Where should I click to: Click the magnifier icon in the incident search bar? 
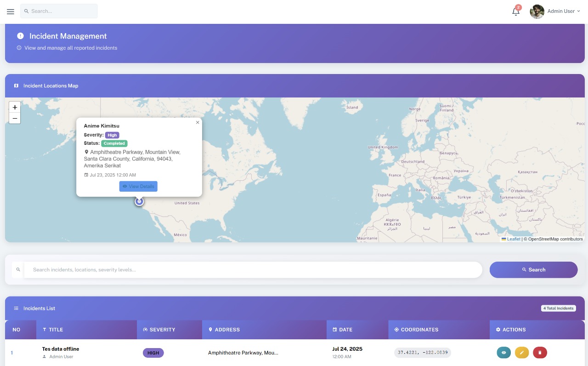pos(18,269)
